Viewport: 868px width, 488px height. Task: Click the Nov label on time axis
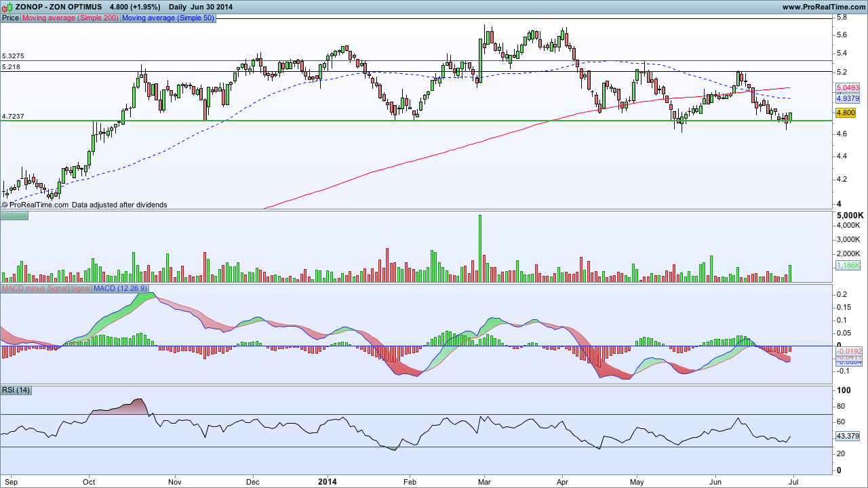[175, 482]
